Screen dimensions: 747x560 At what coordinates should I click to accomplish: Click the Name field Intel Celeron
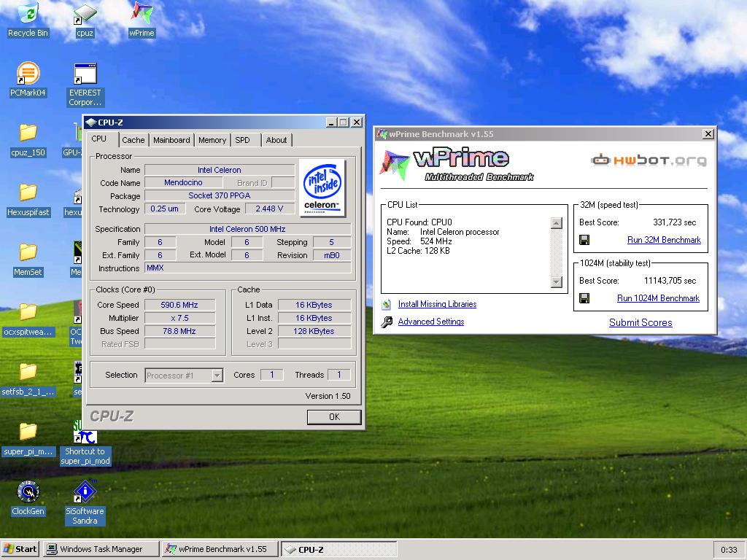point(219,170)
